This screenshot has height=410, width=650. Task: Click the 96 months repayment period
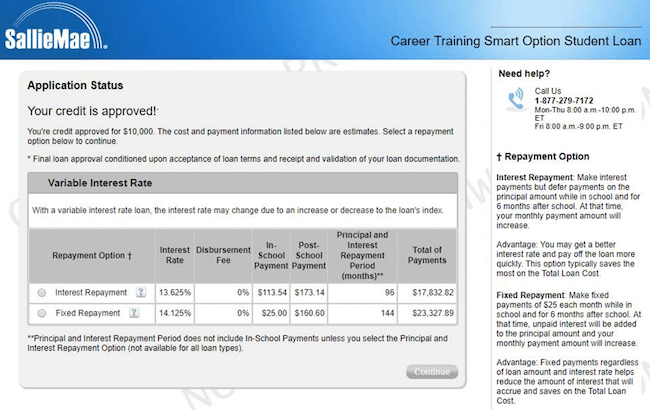tap(363, 292)
